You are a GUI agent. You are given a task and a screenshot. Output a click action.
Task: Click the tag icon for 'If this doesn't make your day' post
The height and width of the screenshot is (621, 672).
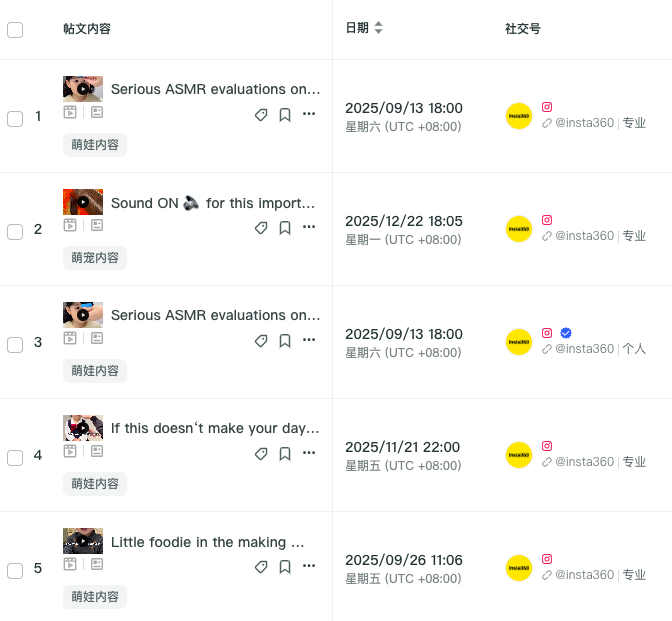tap(261, 454)
